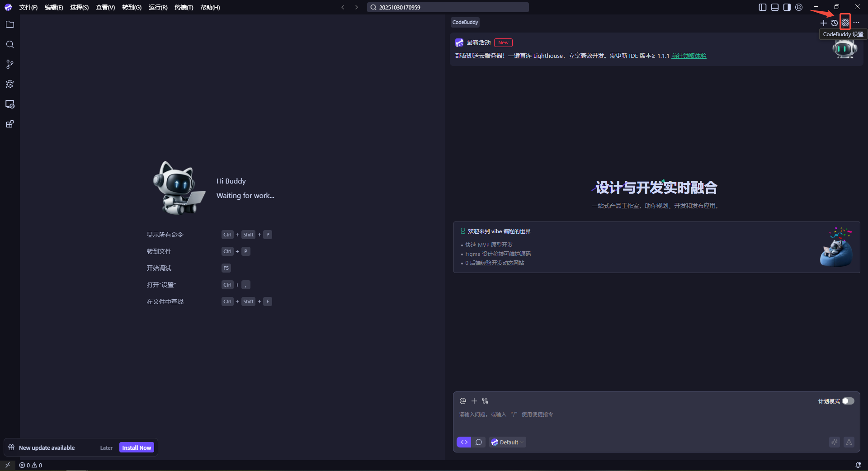
Task: Click the account profile icon in title bar
Action: [x=799, y=7]
